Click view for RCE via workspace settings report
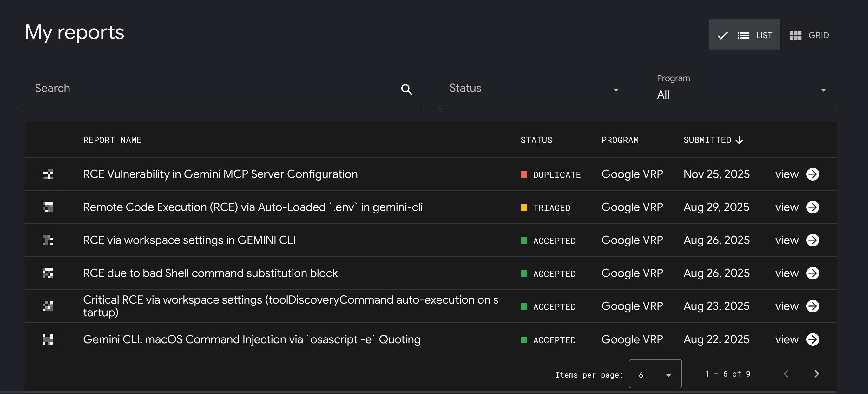Screen dimensions: 868x394 tap(786, 240)
